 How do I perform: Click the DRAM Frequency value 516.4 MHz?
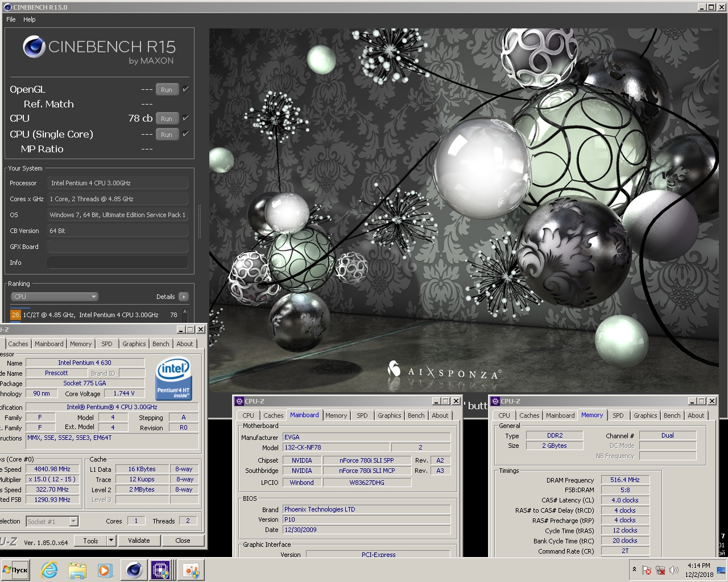click(x=625, y=480)
